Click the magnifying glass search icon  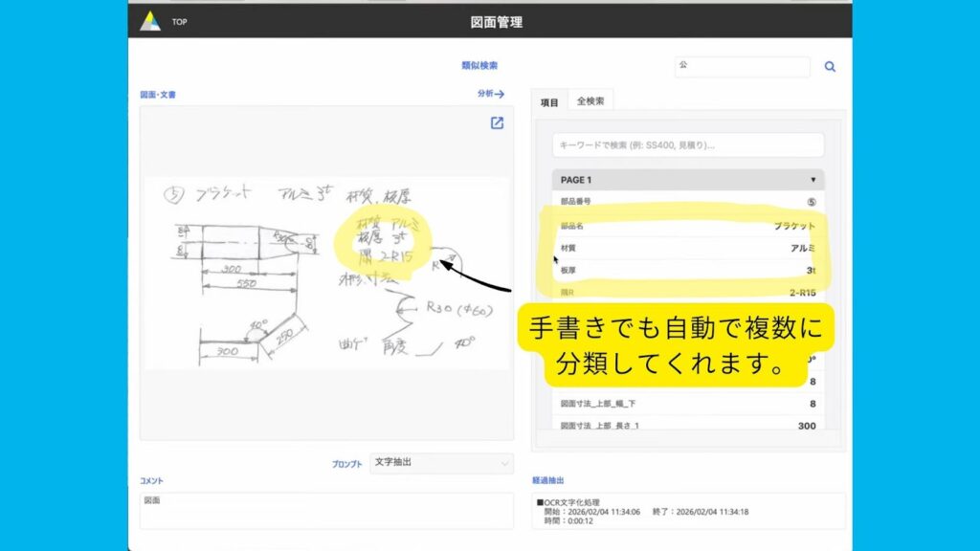click(x=830, y=67)
